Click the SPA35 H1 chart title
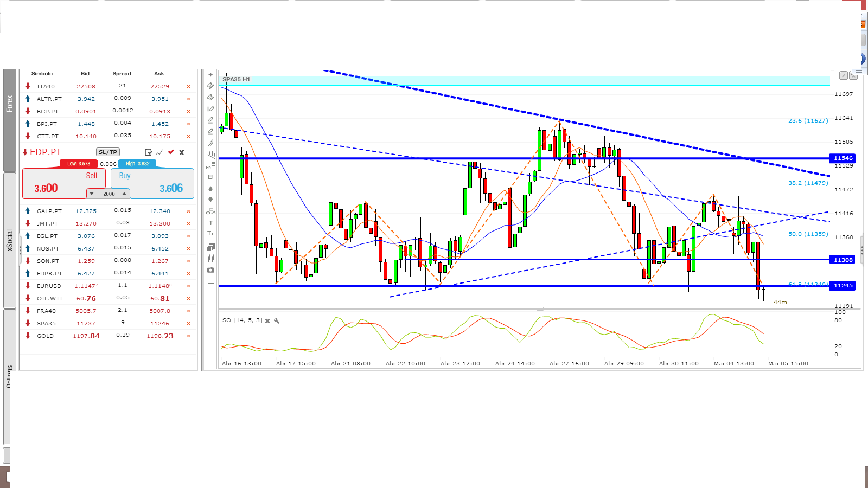868x488 pixels. click(236, 79)
